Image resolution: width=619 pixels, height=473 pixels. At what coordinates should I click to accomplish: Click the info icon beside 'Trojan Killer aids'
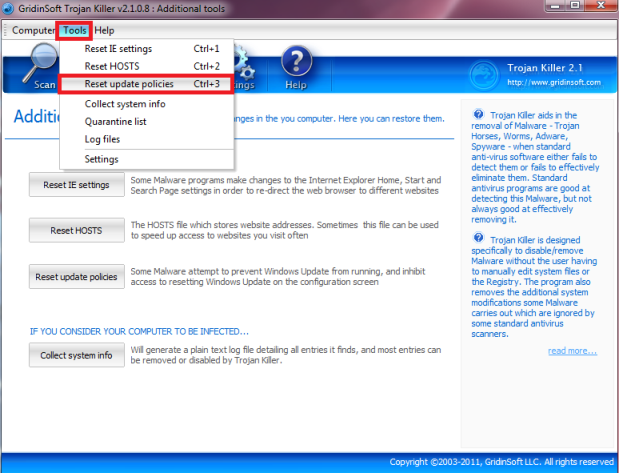point(478,114)
